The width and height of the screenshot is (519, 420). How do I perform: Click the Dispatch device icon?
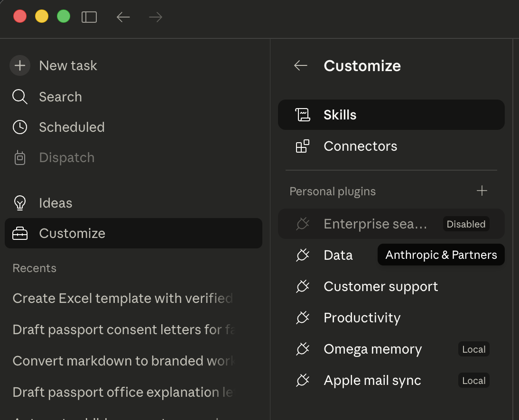point(20,158)
